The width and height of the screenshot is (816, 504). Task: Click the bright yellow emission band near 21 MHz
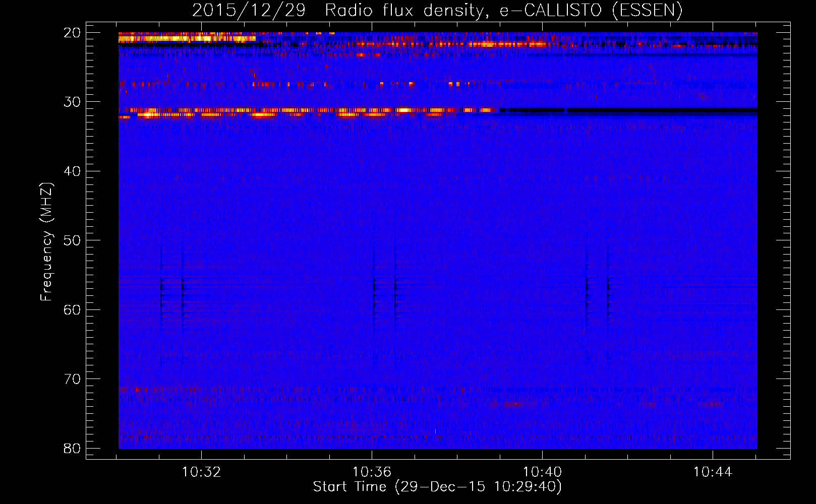[187, 38]
